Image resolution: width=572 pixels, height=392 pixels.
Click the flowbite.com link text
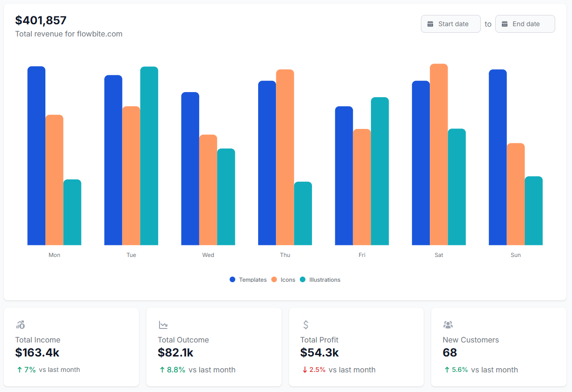coord(100,34)
